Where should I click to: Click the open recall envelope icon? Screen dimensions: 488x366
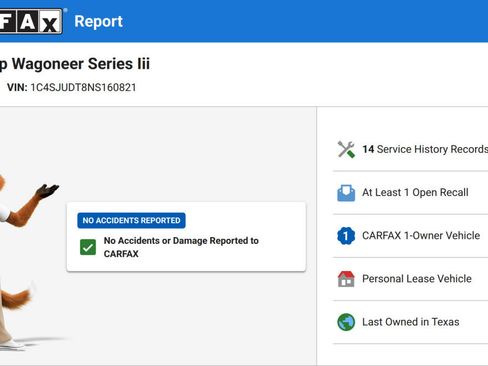click(x=346, y=193)
